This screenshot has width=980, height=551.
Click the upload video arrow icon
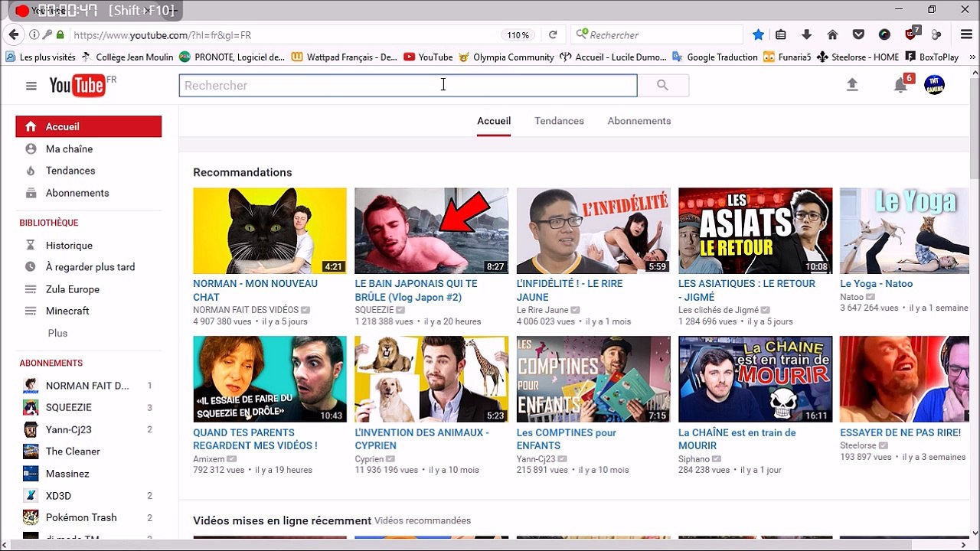(x=852, y=85)
